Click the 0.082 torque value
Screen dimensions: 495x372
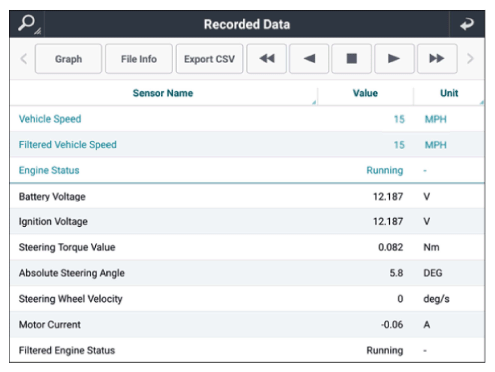click(x=390, y=247)
